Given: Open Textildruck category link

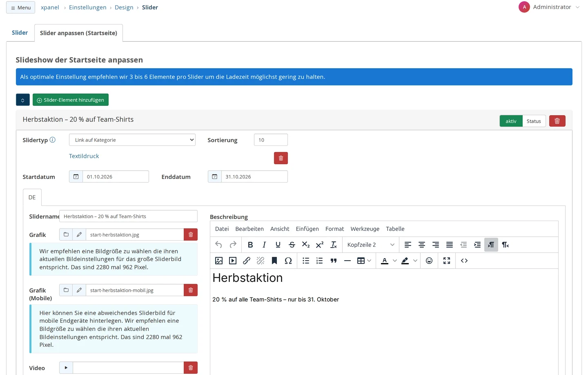Looking at the screenshot, I should click(x=84, y=156).
